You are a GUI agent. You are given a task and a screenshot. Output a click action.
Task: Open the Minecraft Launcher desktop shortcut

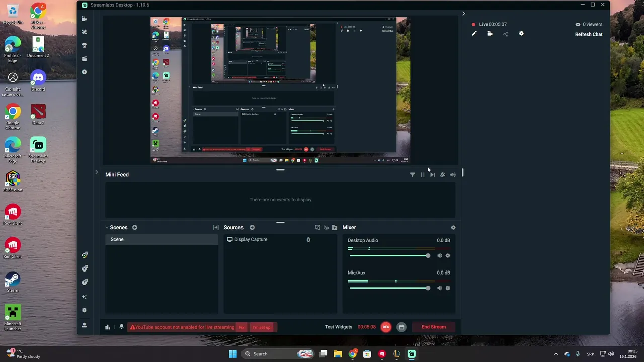pyautogui.click(x=13, y=317)
